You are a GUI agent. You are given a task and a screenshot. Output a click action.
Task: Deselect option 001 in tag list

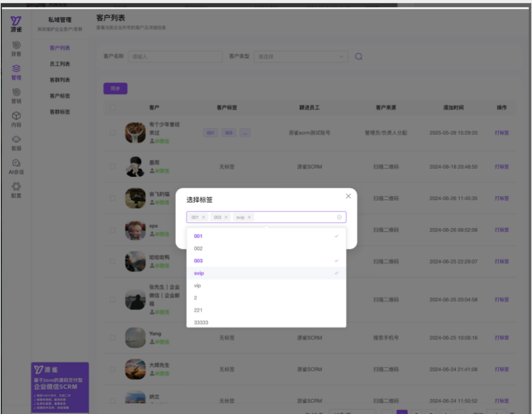tap(266, 236)
